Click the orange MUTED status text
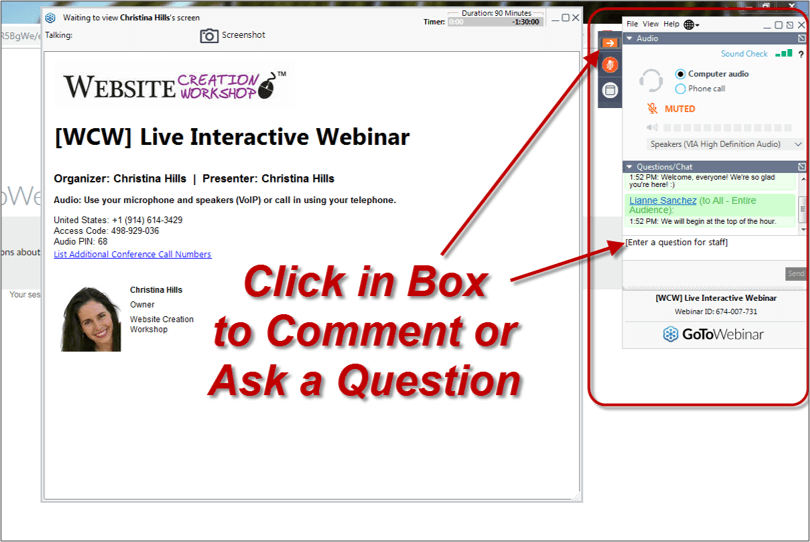The height and width of the screenshot is (542, 810). (x=679, y=109)
